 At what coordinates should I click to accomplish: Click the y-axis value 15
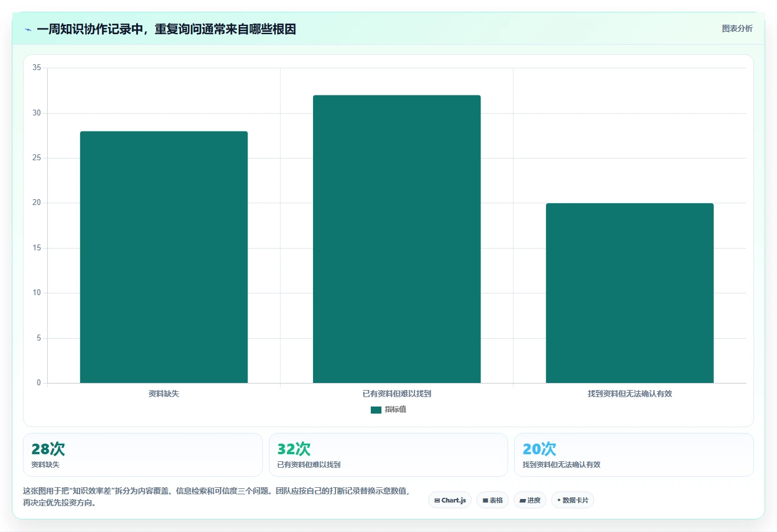tap(37, 248)
